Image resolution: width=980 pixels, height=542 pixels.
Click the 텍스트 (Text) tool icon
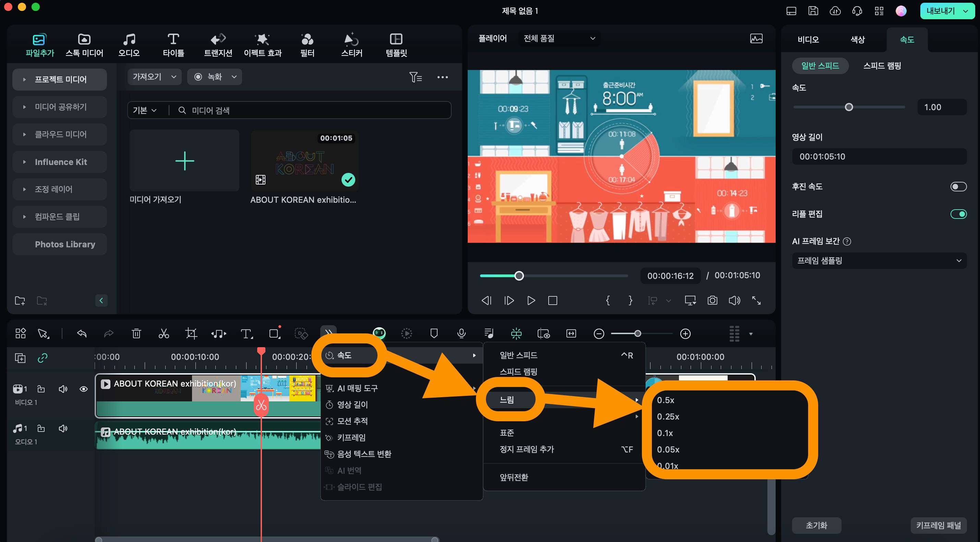(247, 333)
